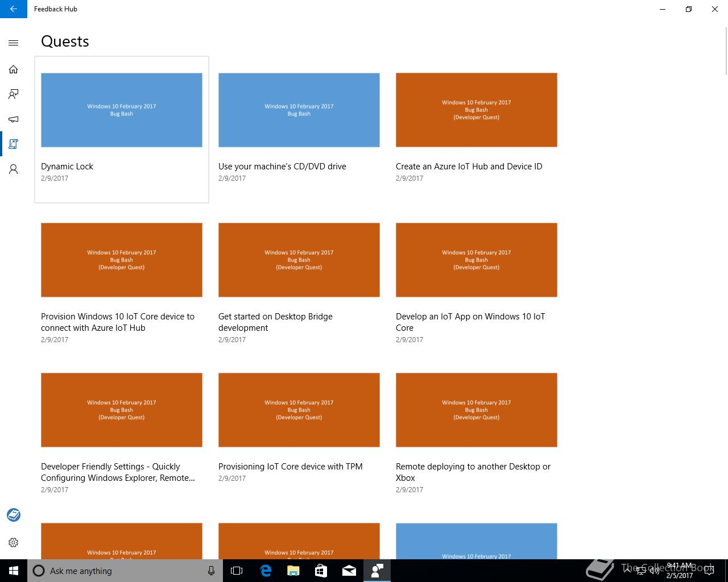
Task: Click Provisioning with TPM quest image
Action: pos(299,410)
